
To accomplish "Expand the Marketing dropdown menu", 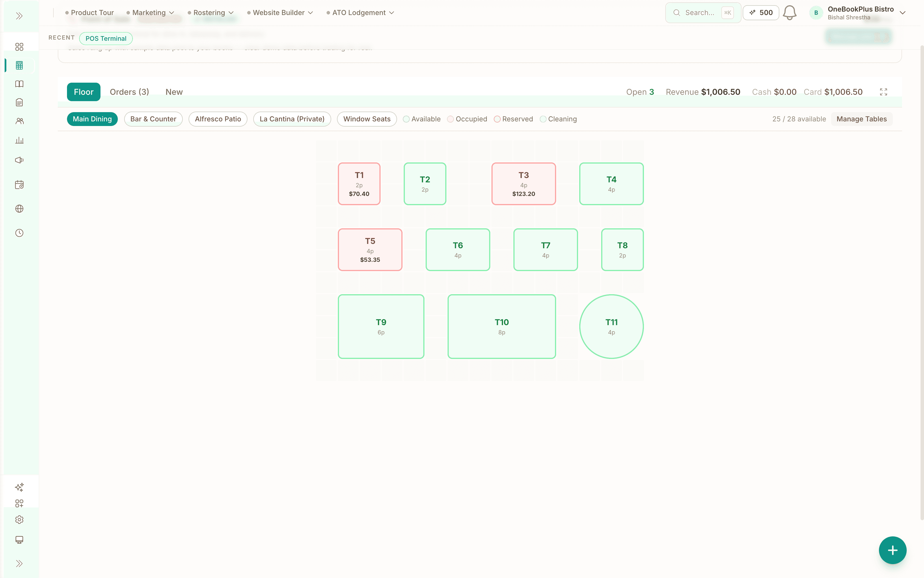I will click(150, 13).
